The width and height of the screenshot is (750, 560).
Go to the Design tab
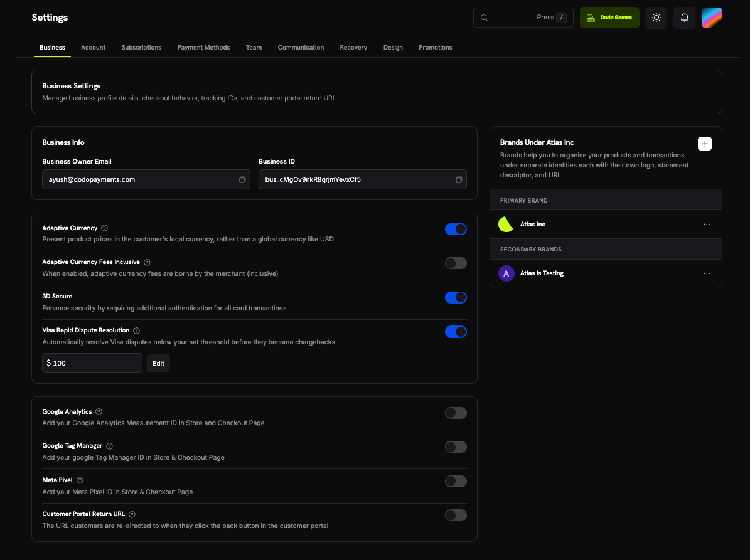click(393, 47)
